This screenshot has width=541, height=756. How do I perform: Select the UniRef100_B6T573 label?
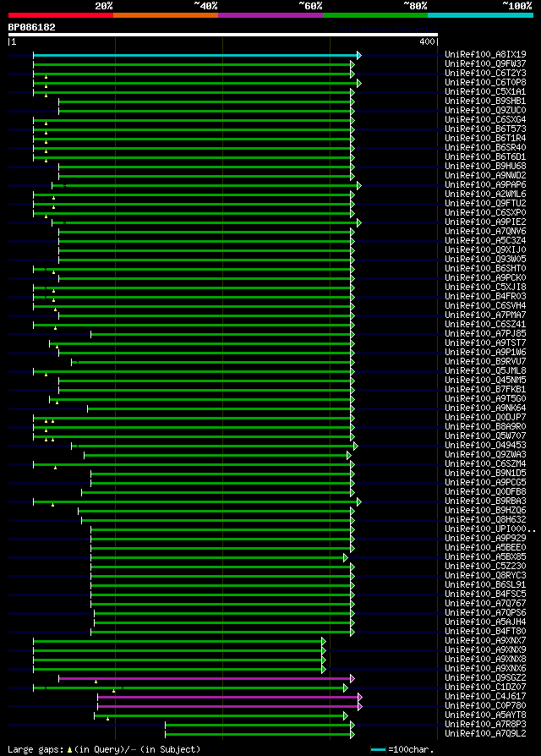pos(485,129)
